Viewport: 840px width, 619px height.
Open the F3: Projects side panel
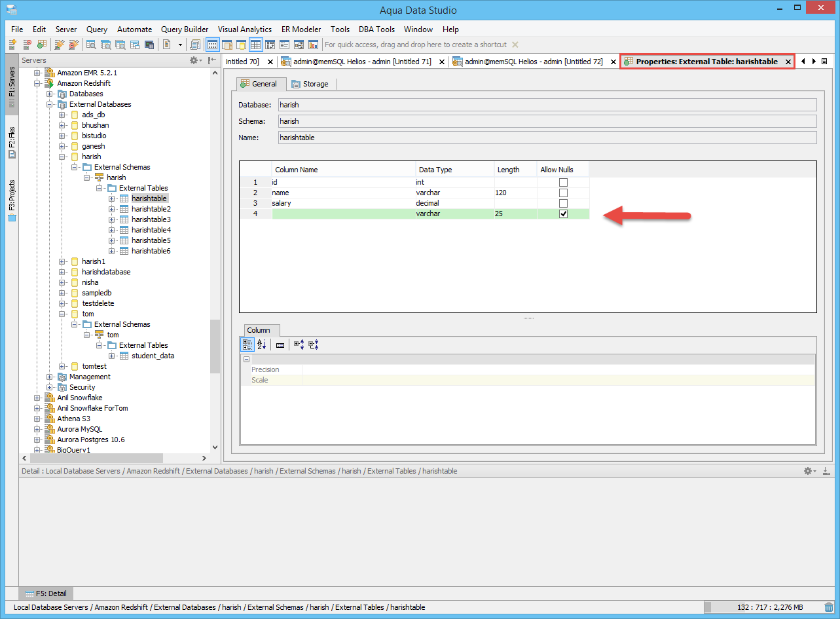pos(12,201)
